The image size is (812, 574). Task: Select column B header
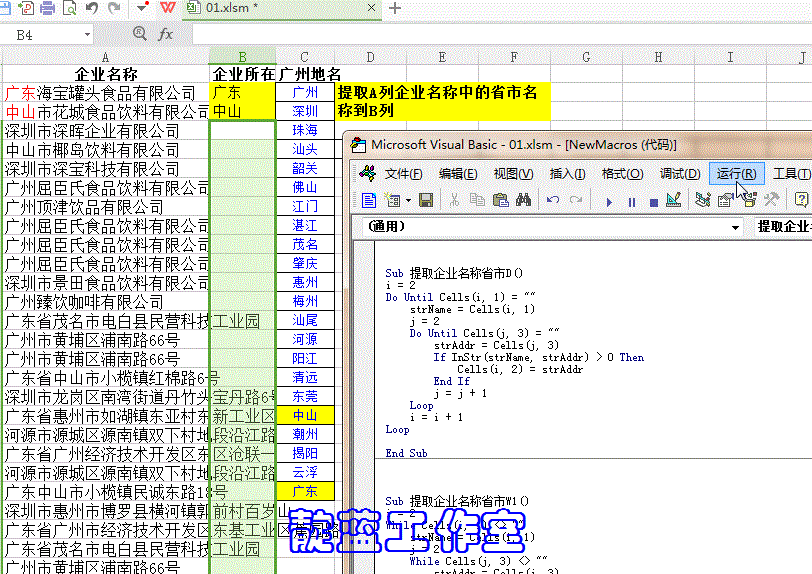click(242, 57)
